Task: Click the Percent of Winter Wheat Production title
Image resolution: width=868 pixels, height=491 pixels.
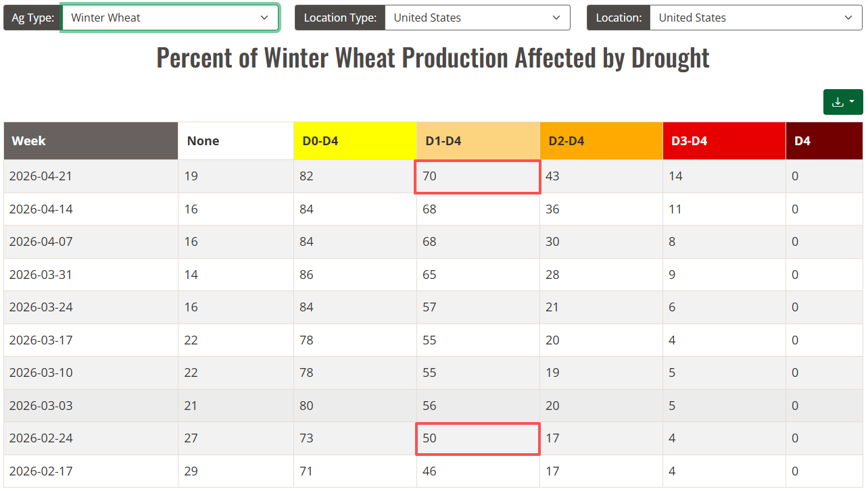Action: click(x=433, y=58)
